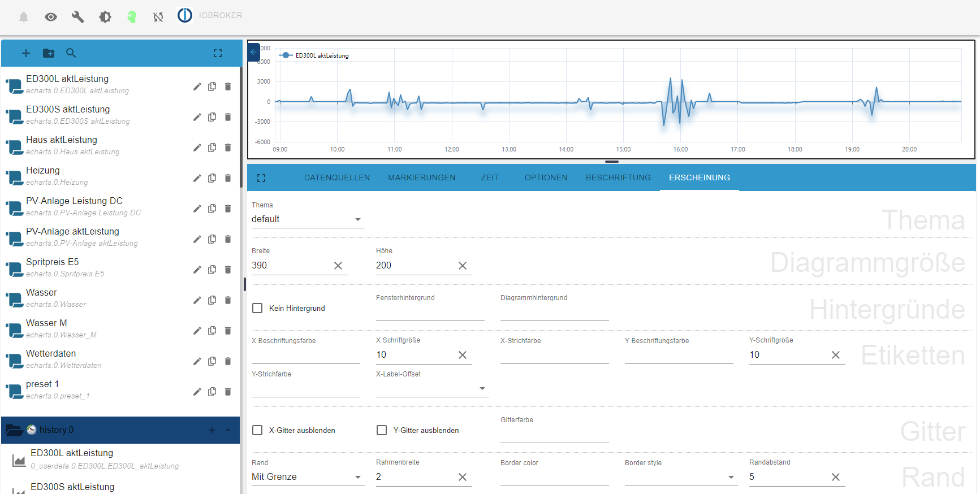This screenshot has height=494, width=980.
Task: Edit the Wetterdaten preset
Action: 197,361
